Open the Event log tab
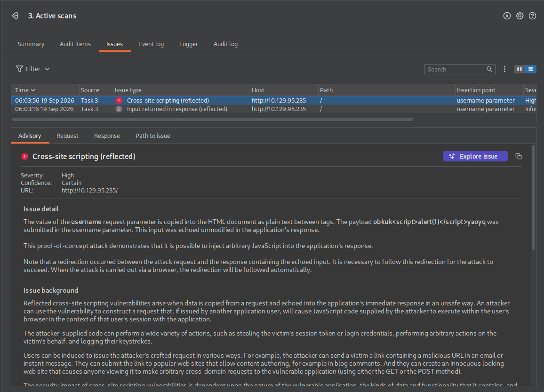The height and width of the screenshot is (392, 544). tap(151, 44)
